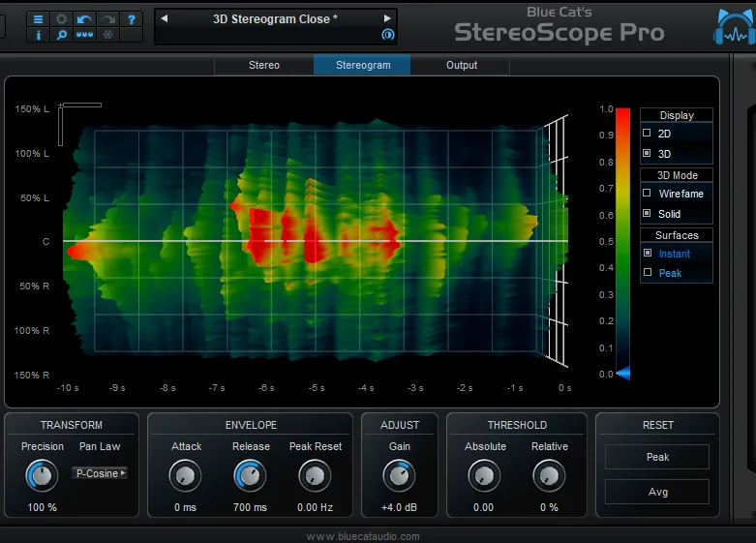This screenshot has width=756, height=543.
Task: Click the Gain value +4.0 dB
Action: (399, 507)
